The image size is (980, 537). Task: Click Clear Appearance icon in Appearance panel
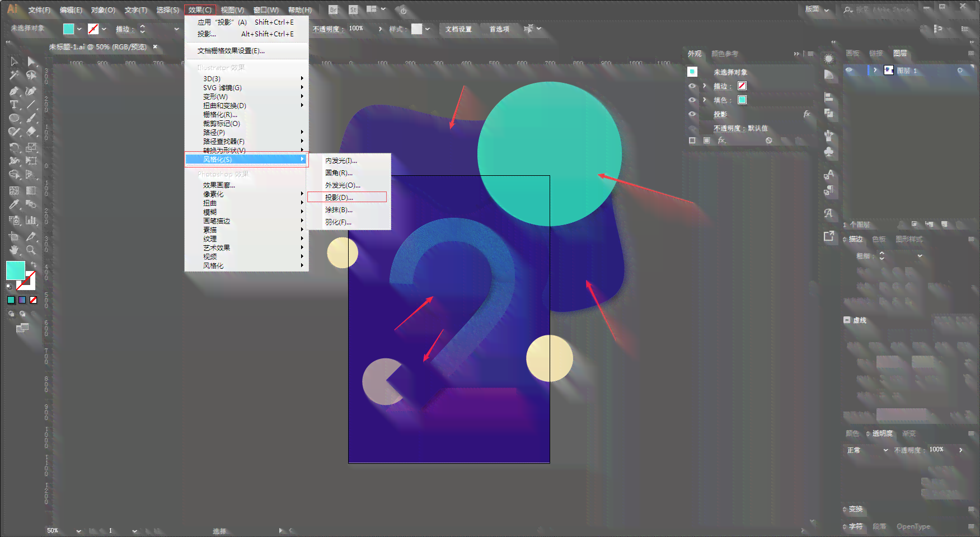pyautogui.click(x=769, y=141)
